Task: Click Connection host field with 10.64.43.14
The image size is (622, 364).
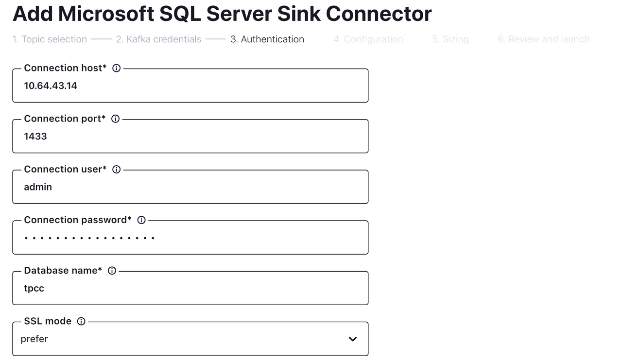Action: click(190, 86)
